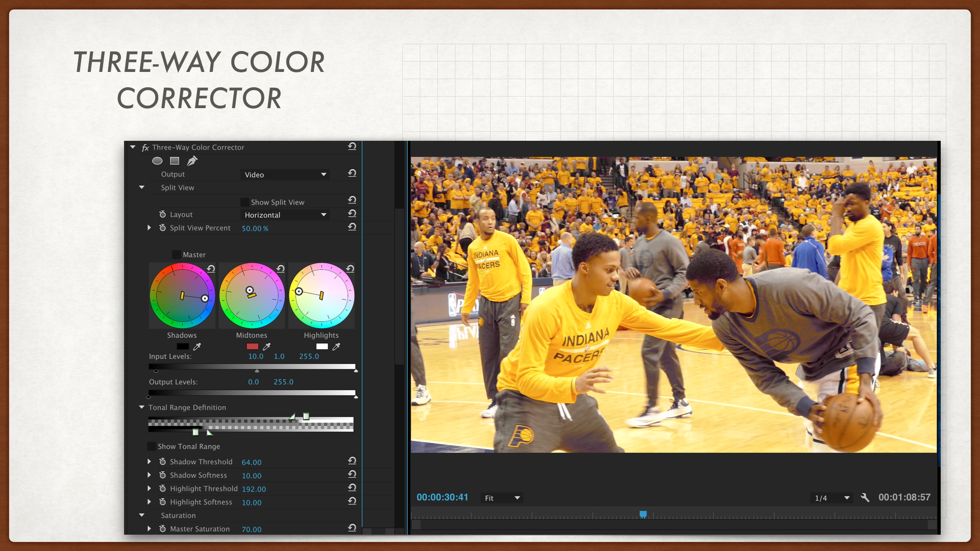Image resolution: width=980 pixels, height=551 pixels.
Task: Expand the Highlight Threshold parameter
Action: coord(149,489)
